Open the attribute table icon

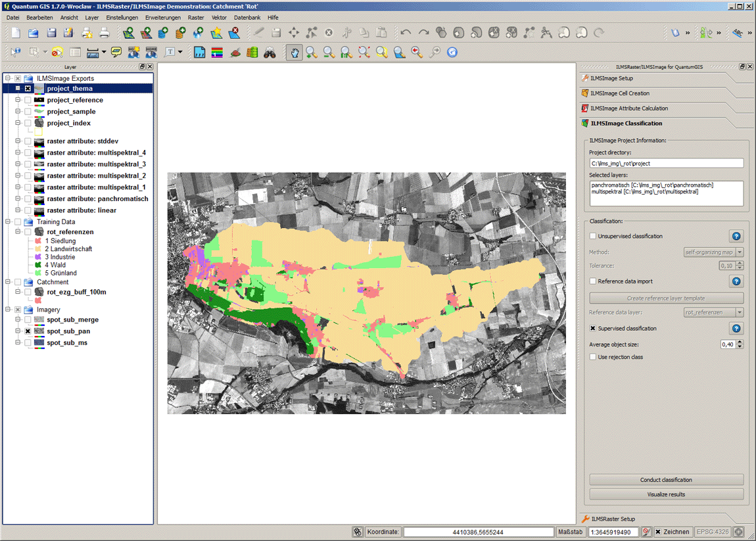click(x=75, y=53)
